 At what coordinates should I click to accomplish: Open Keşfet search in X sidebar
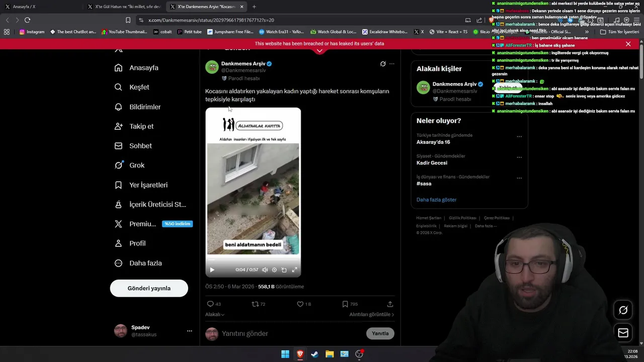(132, 87)
